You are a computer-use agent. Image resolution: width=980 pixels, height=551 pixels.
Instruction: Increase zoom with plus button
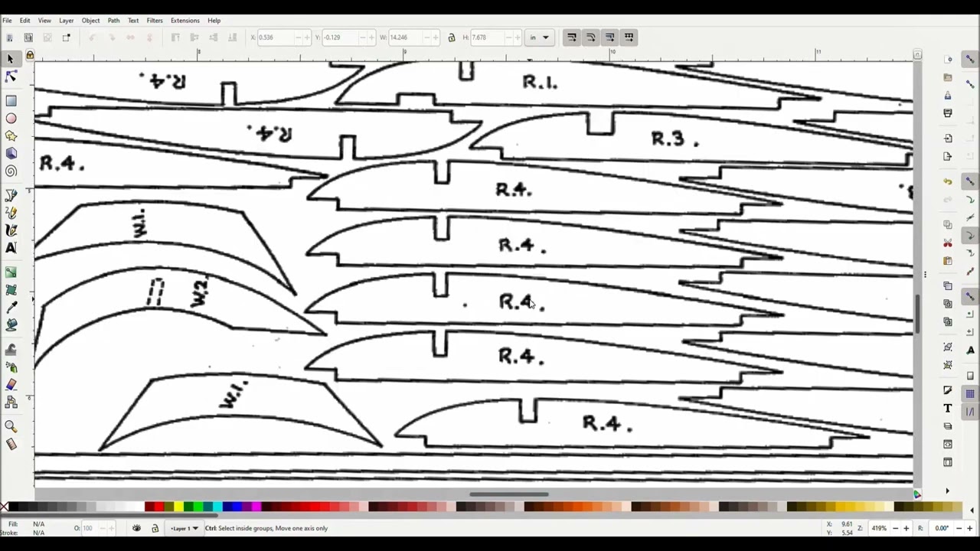906,528
